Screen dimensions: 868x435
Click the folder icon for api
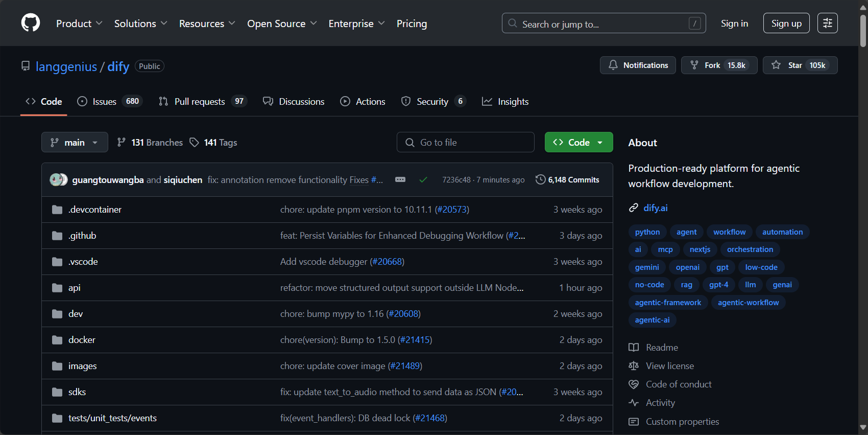tap(57, 288)
